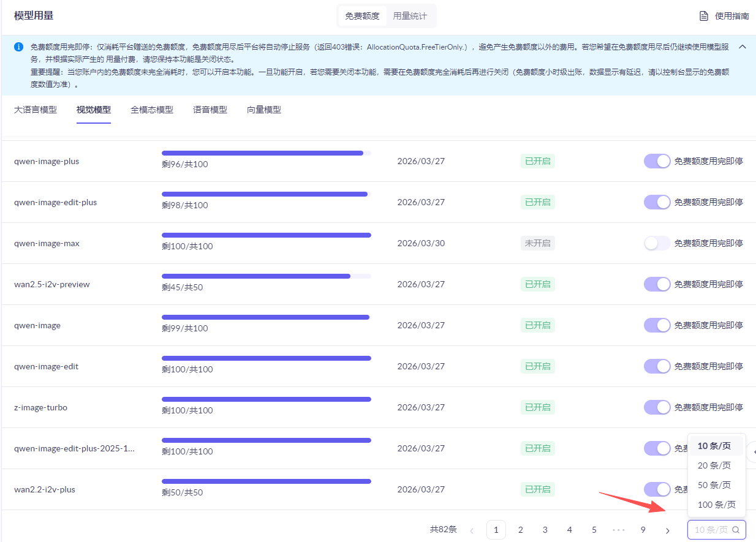This screenshot has height=542, width=756.
Task: Disable free-quota stop toggle for qwen-image-plus
Action: [x=657, y=161]
